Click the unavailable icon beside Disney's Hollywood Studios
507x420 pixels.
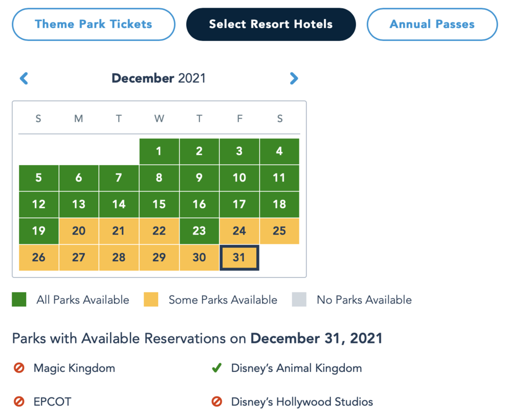[x=217, y=401]
